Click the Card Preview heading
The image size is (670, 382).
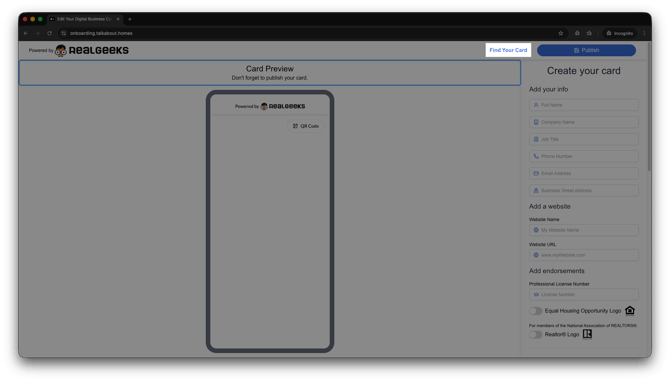pyautogui.click(x=270, y=69)
